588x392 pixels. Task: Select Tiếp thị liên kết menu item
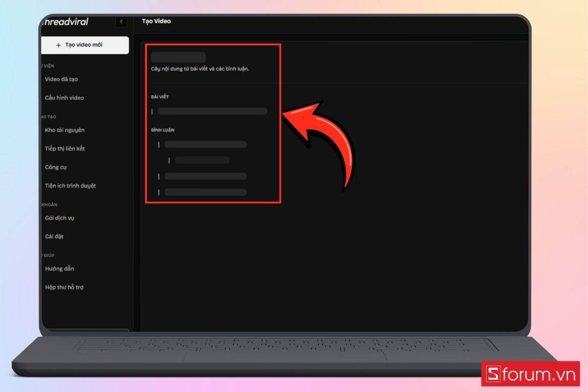(x=65, y=148)
